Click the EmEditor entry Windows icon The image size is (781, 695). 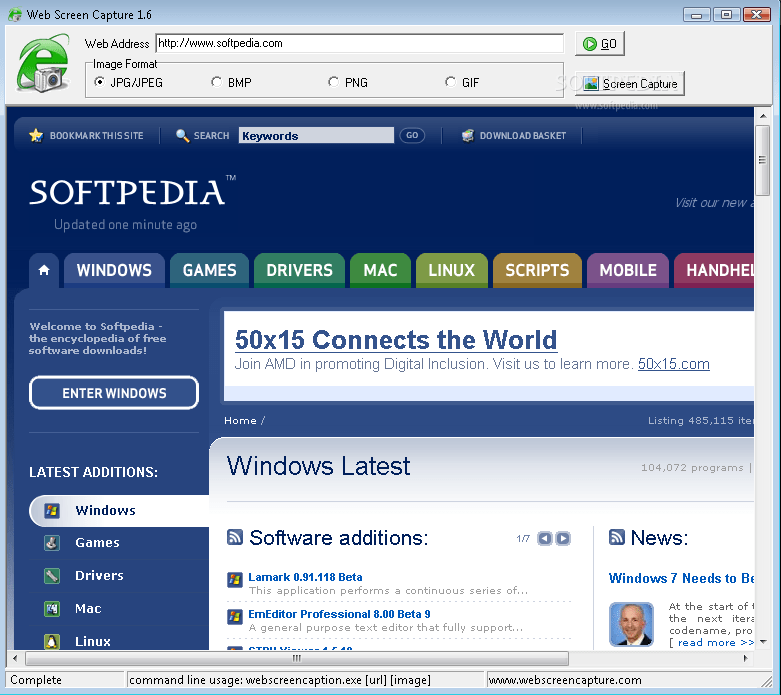(235, 617)
